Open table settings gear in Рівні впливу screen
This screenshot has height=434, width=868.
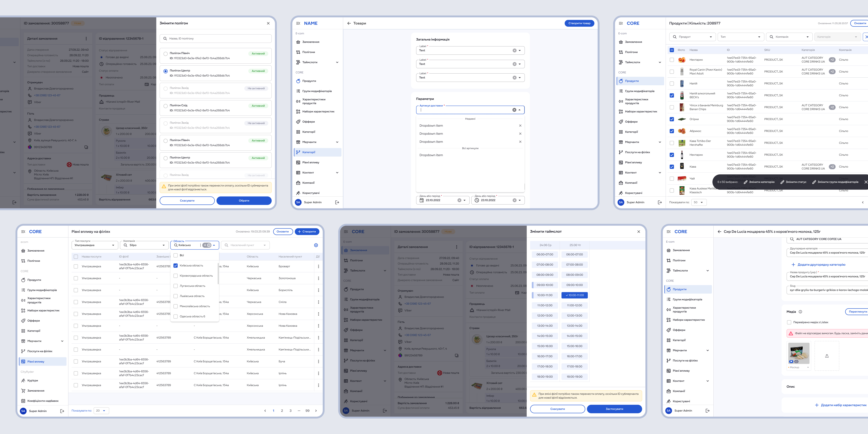316,245
